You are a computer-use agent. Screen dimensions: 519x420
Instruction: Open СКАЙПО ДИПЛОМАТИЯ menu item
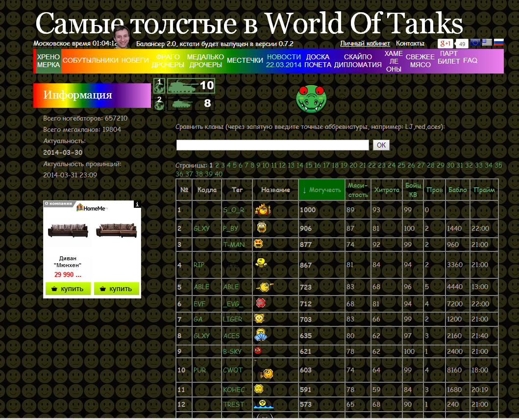click(x=358, y=61)
